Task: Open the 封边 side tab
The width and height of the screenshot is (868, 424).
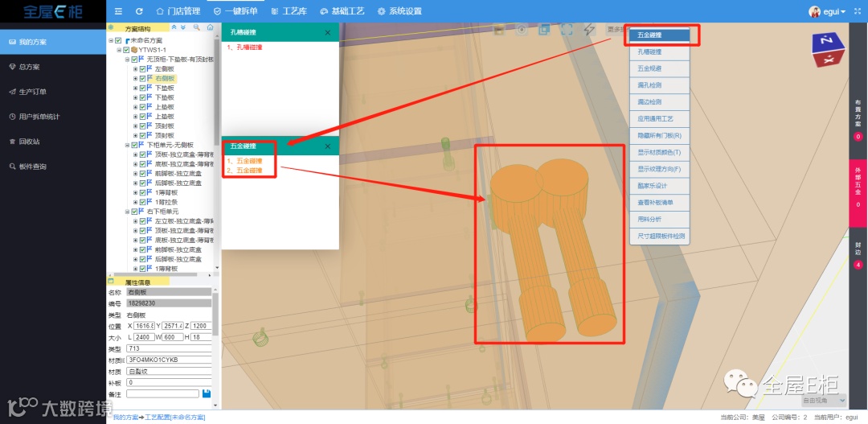Action: [858, 254]
